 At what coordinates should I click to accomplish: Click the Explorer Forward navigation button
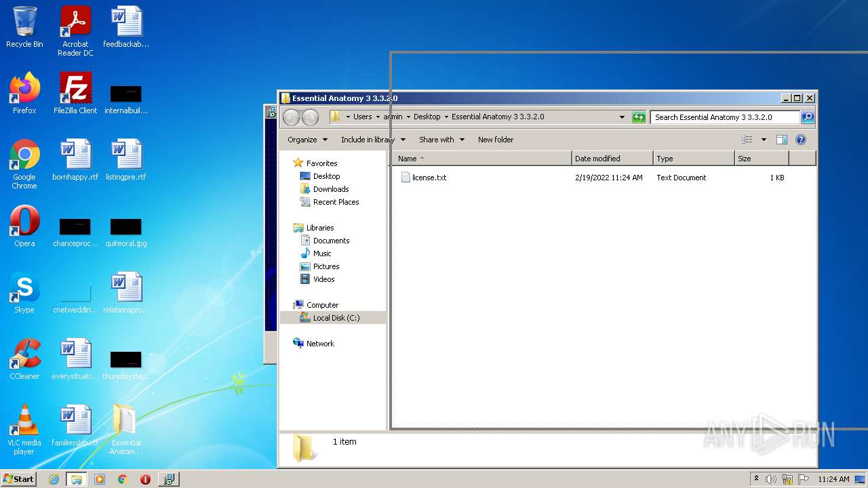(x=310, y=117)
